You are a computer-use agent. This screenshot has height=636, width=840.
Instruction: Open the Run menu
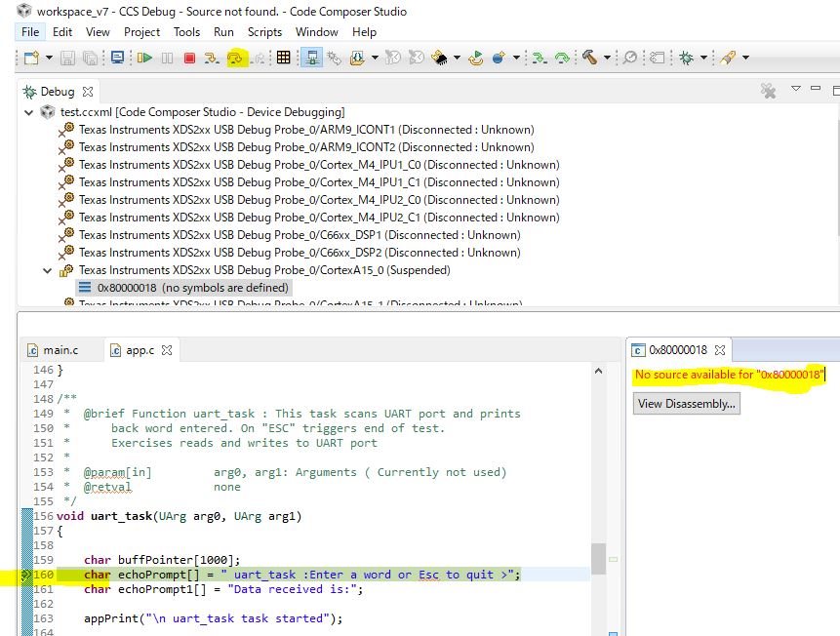[223, 32]
